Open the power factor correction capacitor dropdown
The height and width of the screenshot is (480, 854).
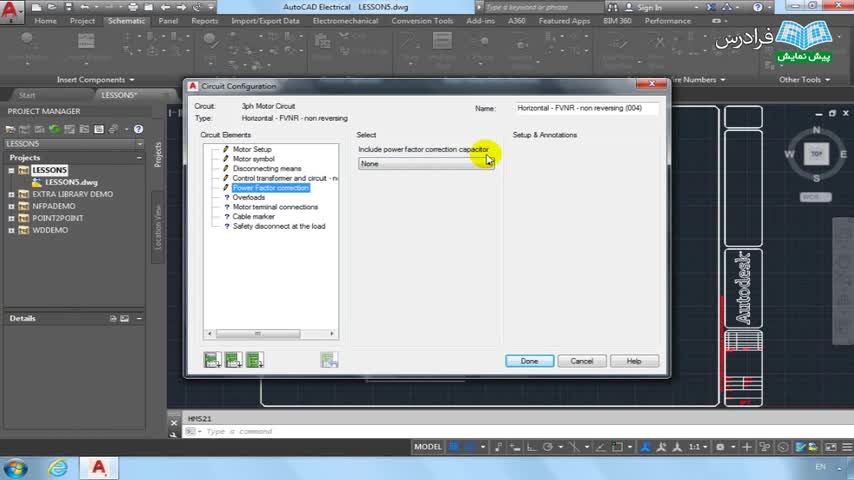[x=426, y=163]
